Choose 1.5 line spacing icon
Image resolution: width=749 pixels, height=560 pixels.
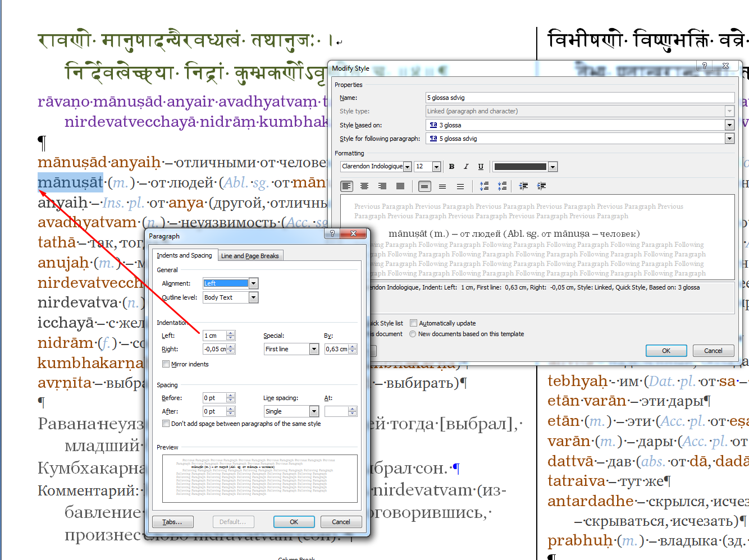[x=442, y=186]
